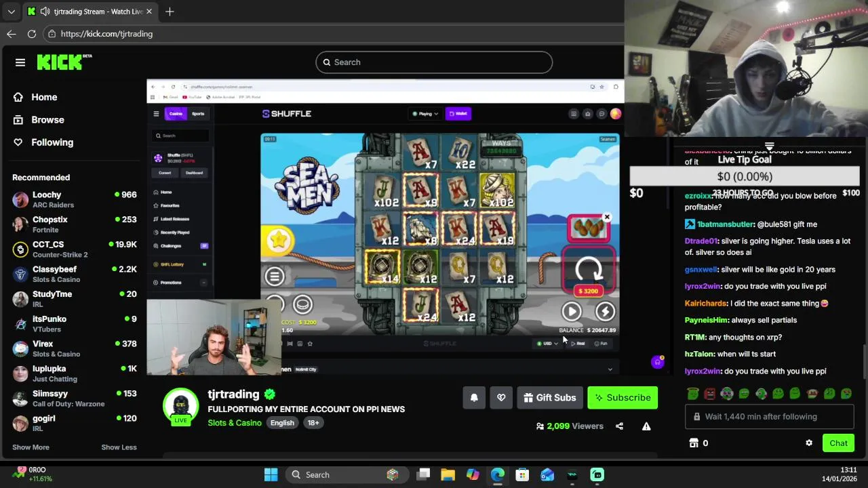Click the Live Tip Goal progress bar
Screen dimensions: 868x488
pyautogui.click(x=744, y=176)
